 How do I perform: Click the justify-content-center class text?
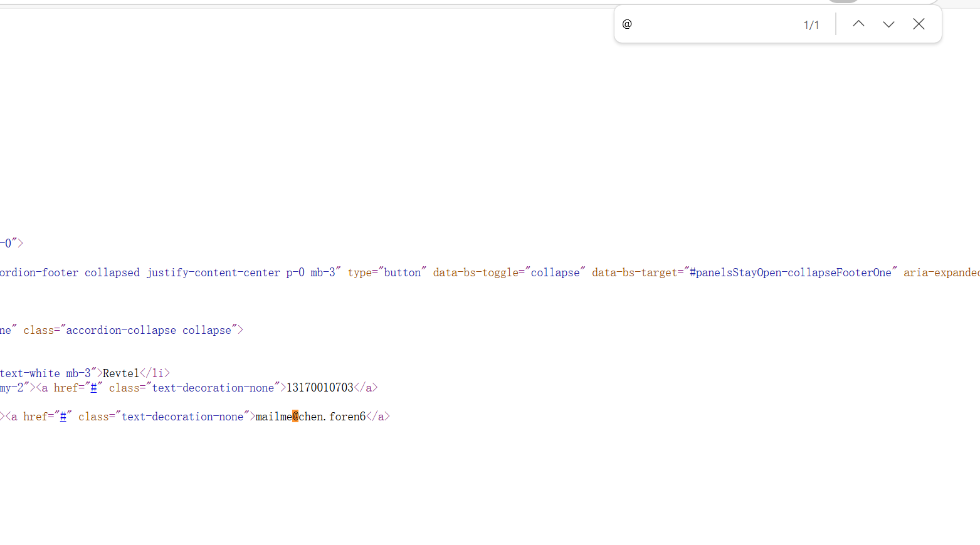(x=213, y=272)
